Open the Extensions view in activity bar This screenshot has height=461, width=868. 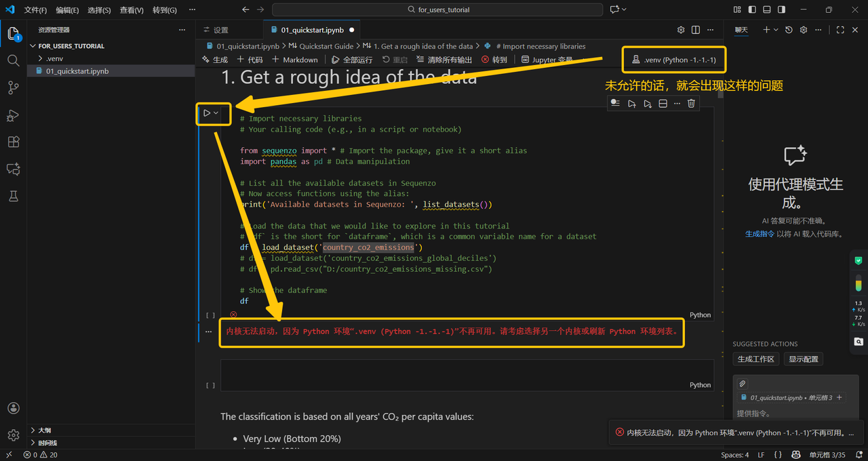coord(13,142)
